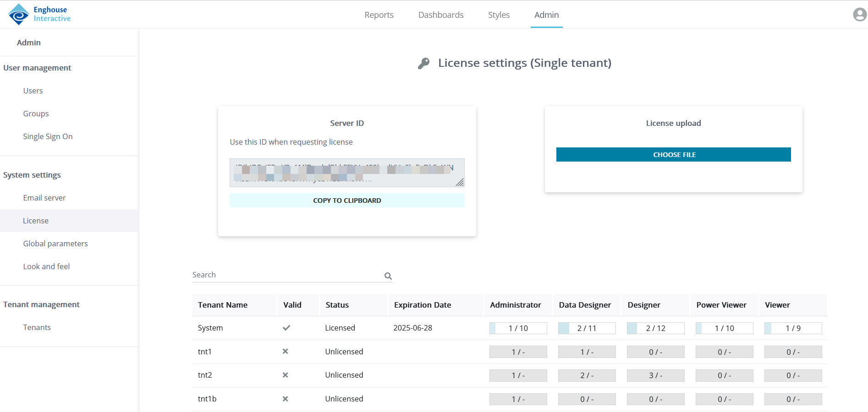
Task: Open the Dashboards tab
Action: 440,15
